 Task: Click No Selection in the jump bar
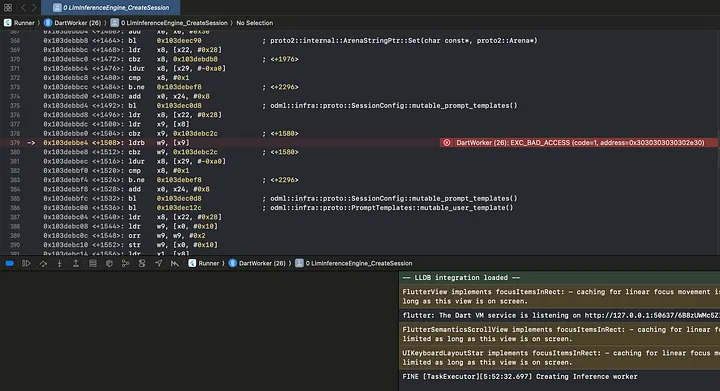tap(254, 22)
